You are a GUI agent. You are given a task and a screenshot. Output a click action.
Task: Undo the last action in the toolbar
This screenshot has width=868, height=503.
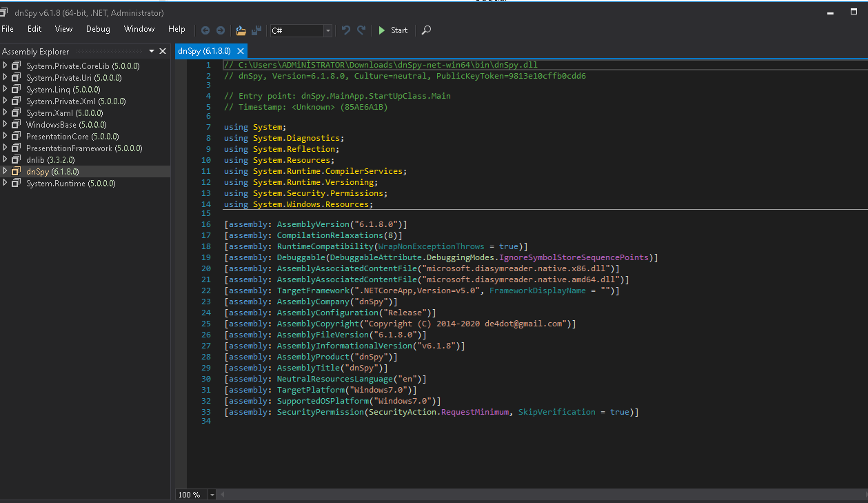click(x=346, y=30)
